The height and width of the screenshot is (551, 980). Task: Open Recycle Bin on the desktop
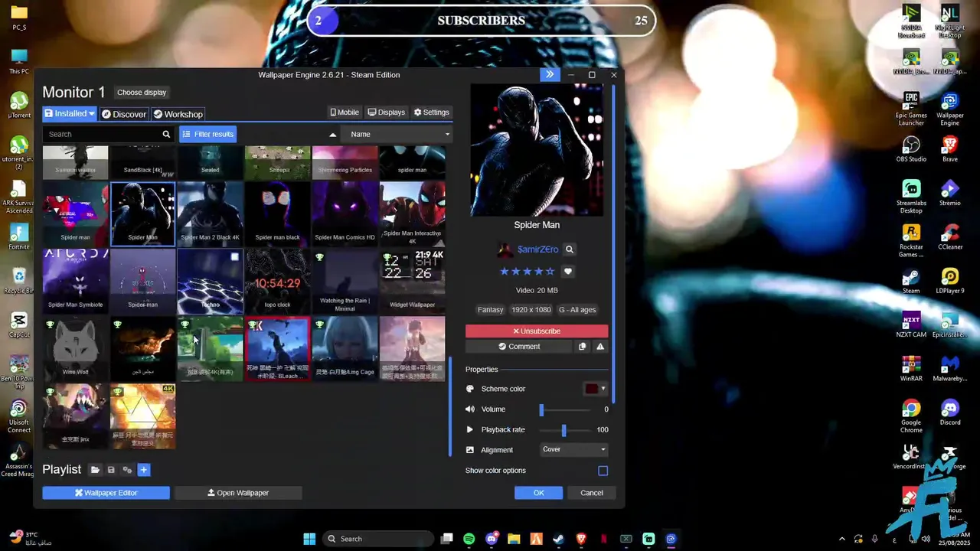coord(18,280)
